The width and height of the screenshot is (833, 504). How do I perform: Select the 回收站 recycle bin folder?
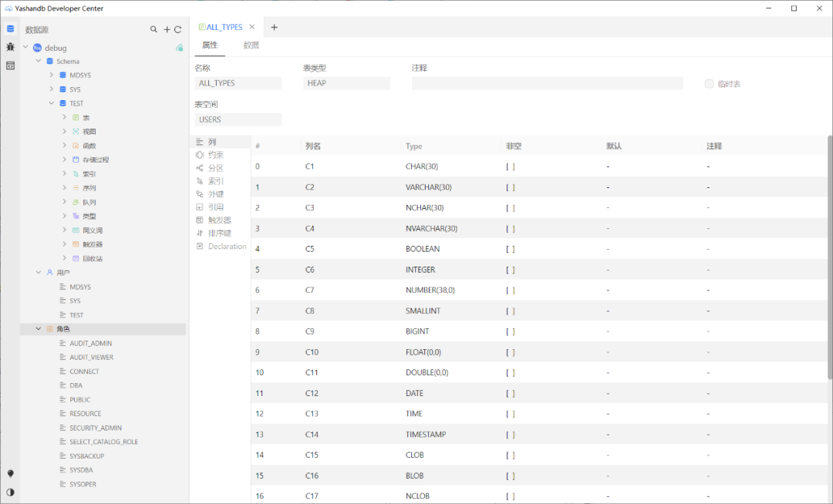coord(93,258)
